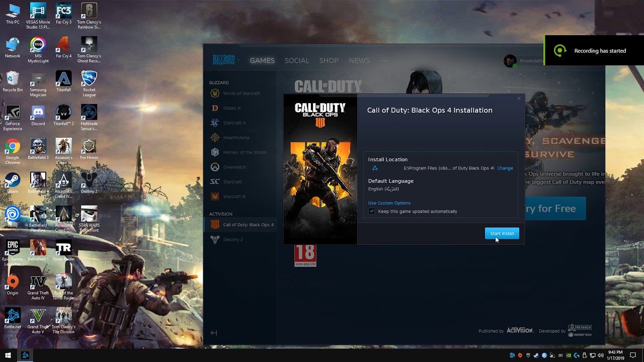Open VEGAS Movie Studio desktop shortcut
Viewport: 644px width, 362px height.
38,17
